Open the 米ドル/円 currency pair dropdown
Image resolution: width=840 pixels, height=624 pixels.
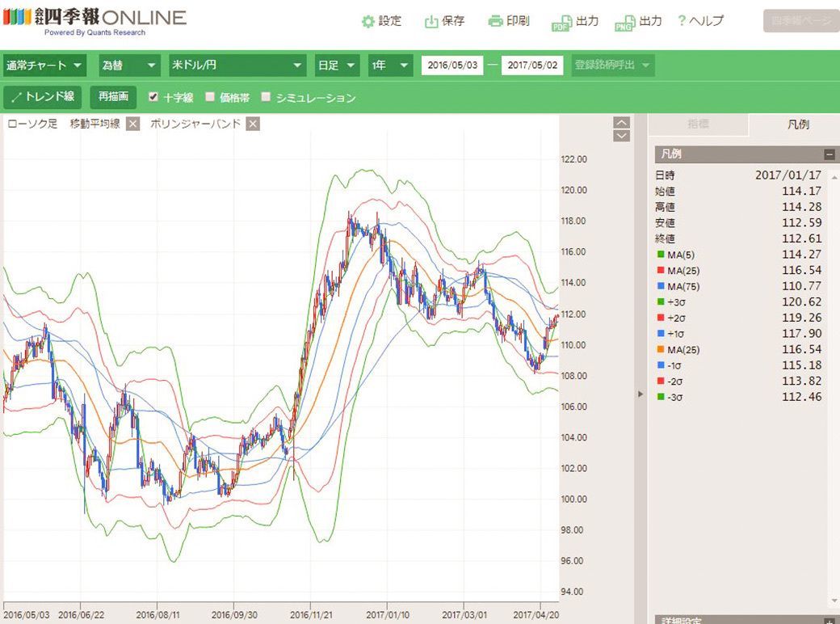point(237,65)
